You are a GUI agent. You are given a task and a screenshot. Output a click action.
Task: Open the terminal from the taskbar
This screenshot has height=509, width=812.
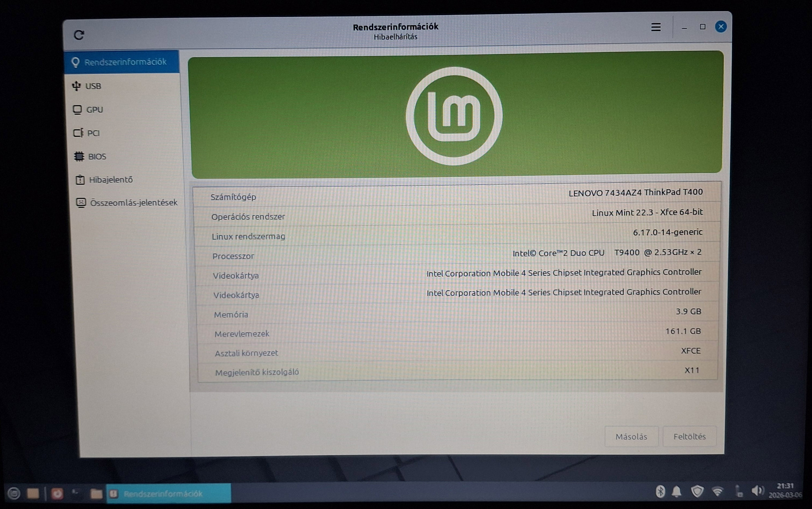pyautogui.click(x=76, y=493)
